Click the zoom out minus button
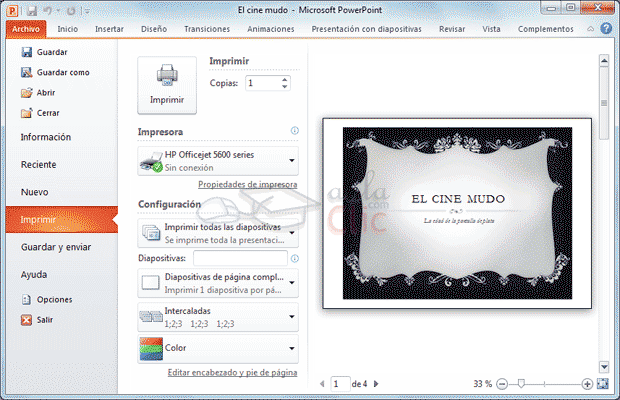Viewport: 620px width, 400px height. (x=502, y=383)
